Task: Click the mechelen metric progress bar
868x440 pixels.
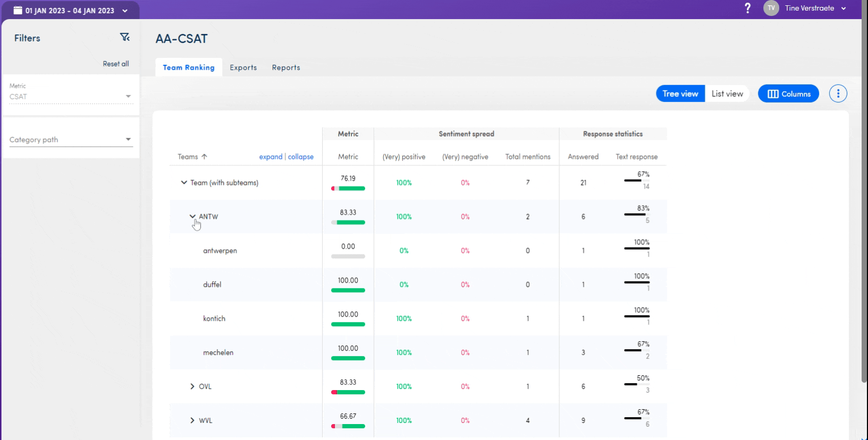Action: point(348,358)
